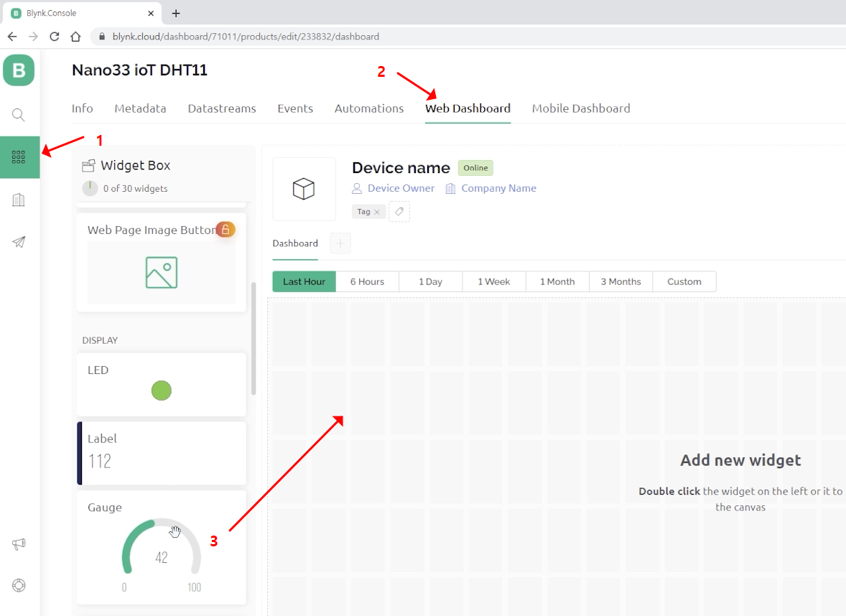Select 6 Hours time range

[368, 281]
